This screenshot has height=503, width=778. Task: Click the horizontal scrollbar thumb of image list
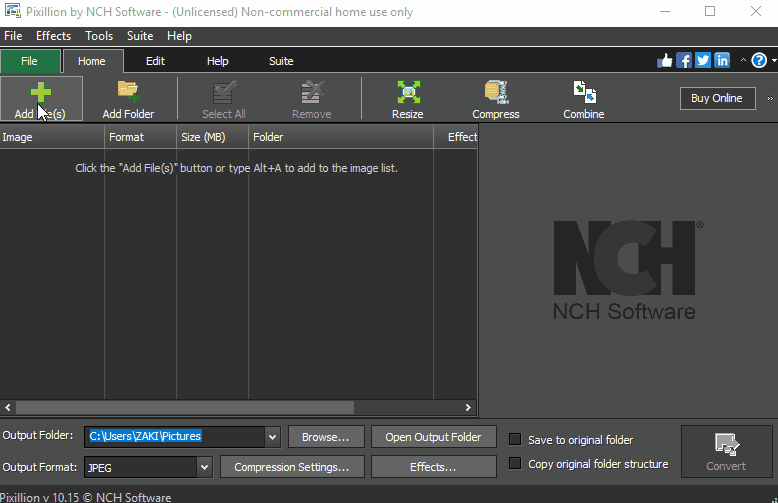(185, 408)
